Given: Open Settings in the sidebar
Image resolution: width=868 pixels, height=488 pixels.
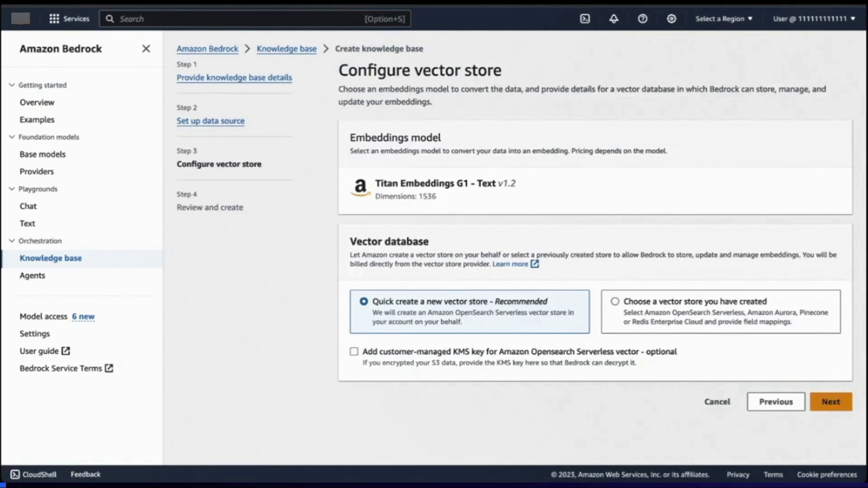Looking at the screenshot, I should coord(35,334).
